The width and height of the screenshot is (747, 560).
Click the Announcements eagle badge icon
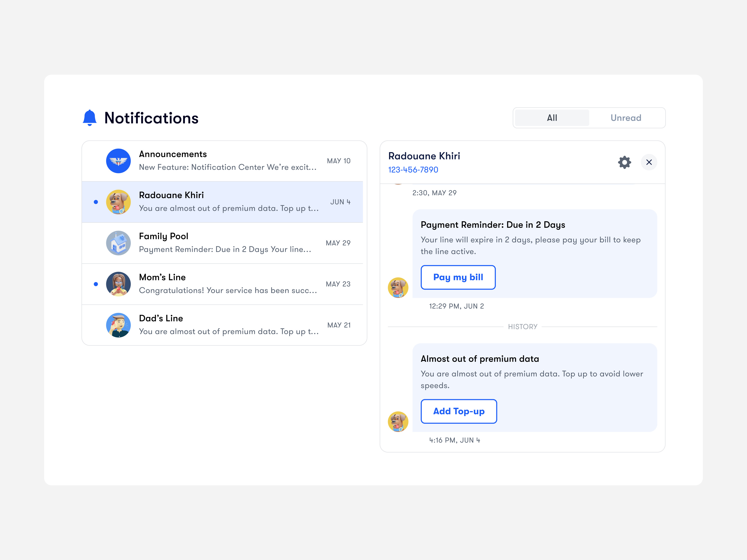[x=118, y=161]
